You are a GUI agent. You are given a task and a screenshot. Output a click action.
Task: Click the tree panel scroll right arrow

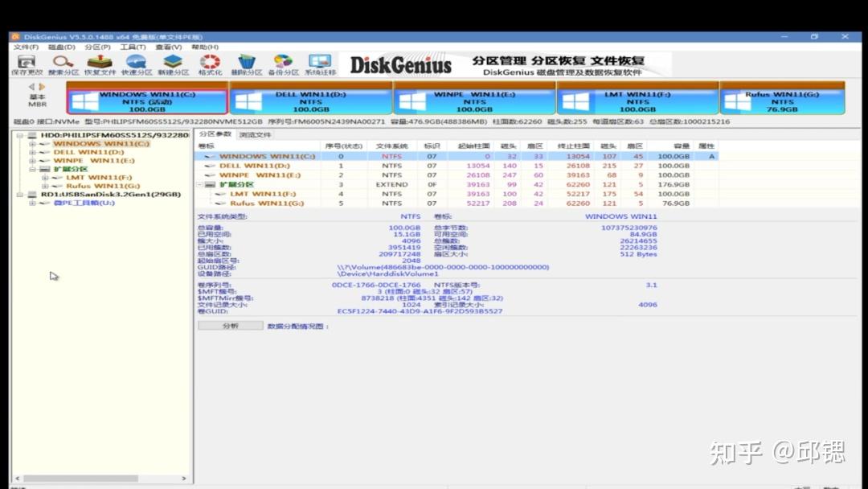184,478
